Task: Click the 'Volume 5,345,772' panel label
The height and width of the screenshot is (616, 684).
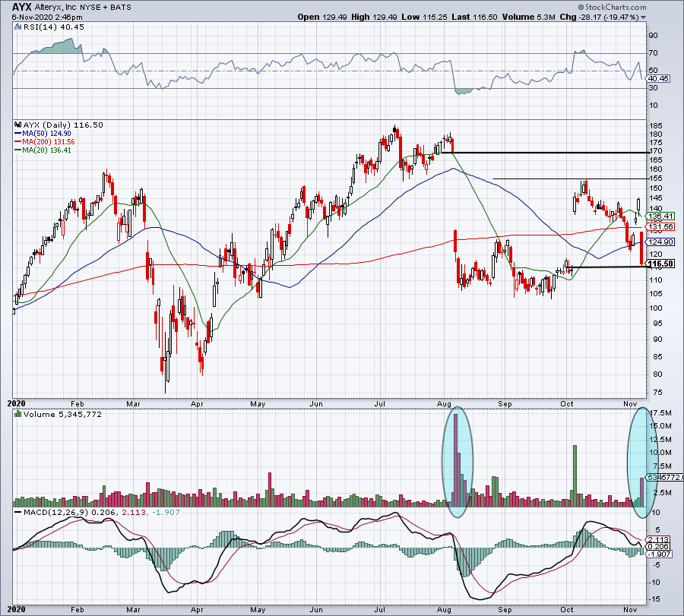Action: coord(62,414)
